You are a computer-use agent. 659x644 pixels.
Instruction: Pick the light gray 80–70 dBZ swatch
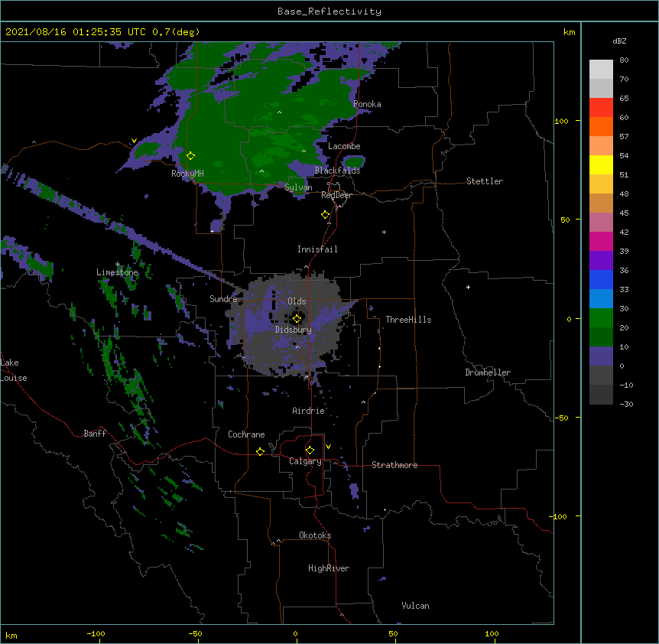[x=601, y=70]
